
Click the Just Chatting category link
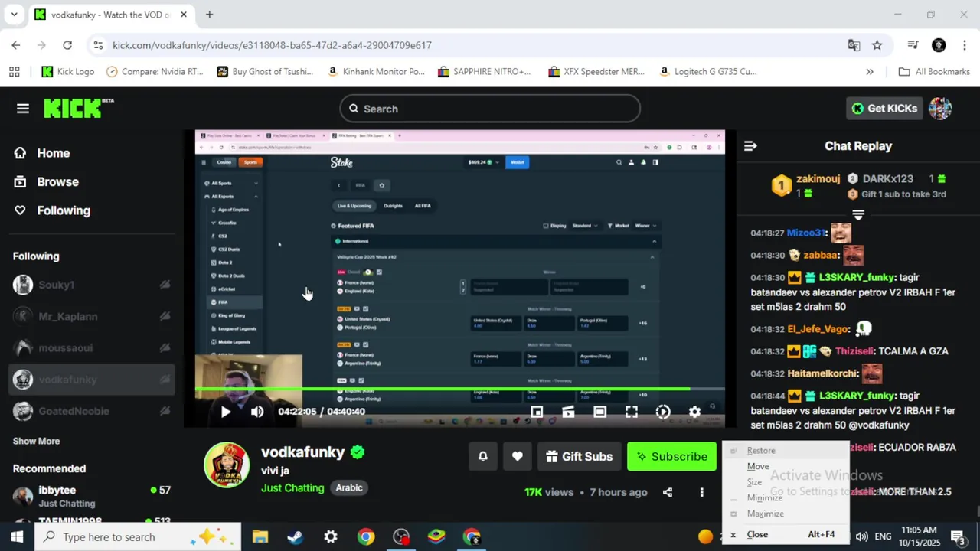[x=292, y=487]
